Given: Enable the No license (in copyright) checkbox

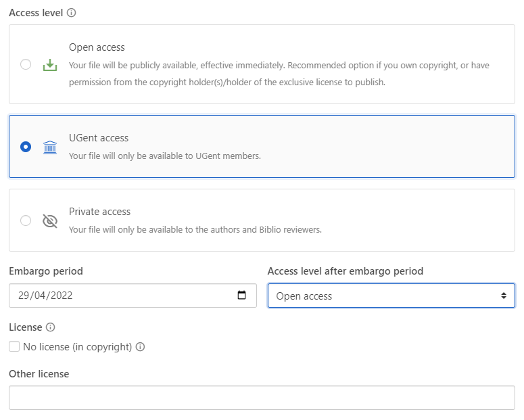Looking at the screenshot, I should tap(14, 347).
